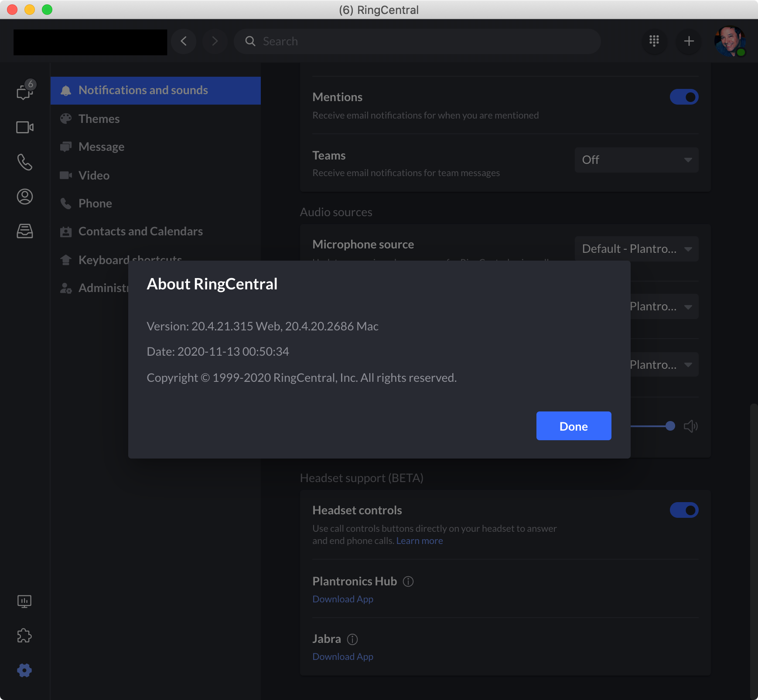Viewport: 758px width, 700px height.
Task: Open the Analytics monitor icon
Action: click(x=24, y=601)
